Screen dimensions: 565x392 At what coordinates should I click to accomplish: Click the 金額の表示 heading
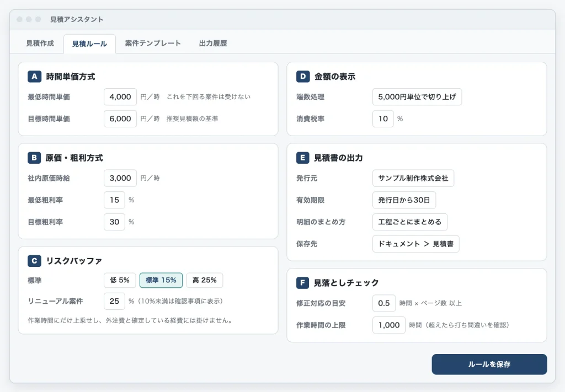click(335, 77)
